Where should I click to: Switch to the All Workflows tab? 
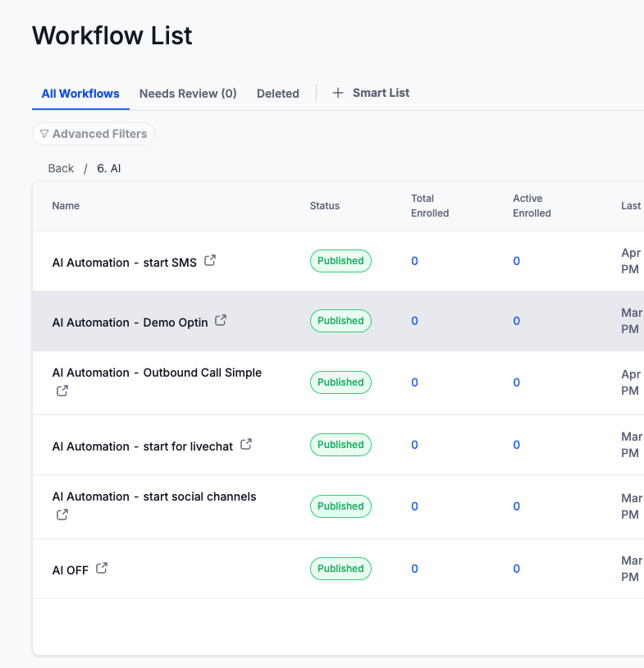click(x=80, y=94)
